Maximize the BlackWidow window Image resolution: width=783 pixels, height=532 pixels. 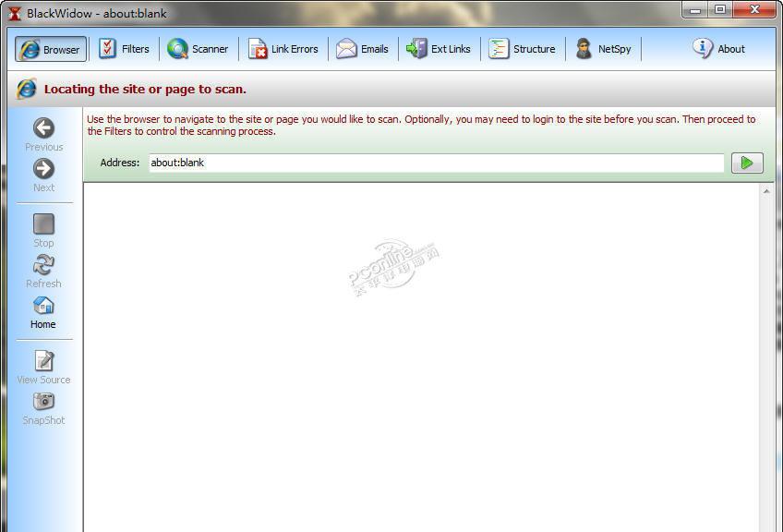(x=720, y=9)
